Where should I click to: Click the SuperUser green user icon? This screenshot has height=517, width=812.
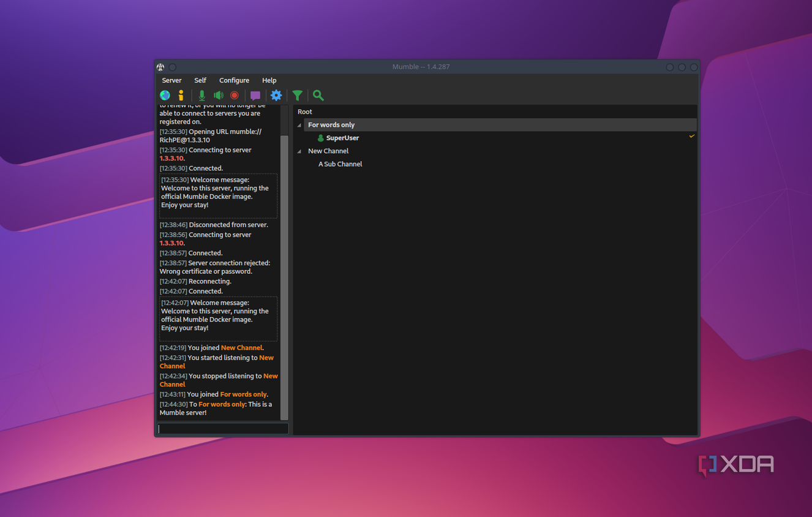tap(320, 138)
